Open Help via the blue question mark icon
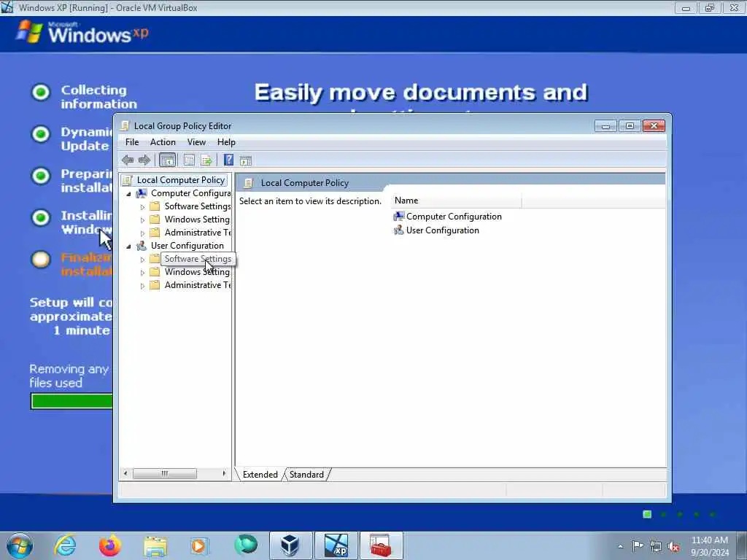This screenshot has height=560, width=747. click(x=228, y=160)
